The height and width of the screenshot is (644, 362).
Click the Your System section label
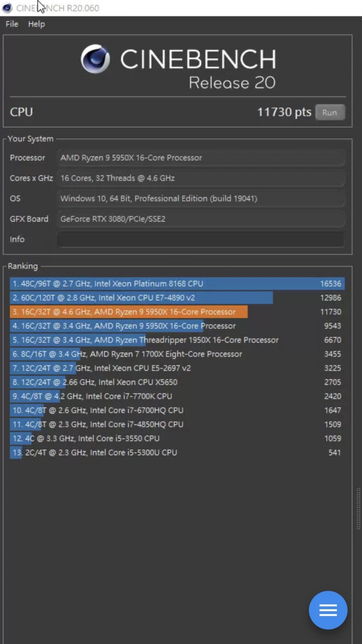tap(30, 139)
